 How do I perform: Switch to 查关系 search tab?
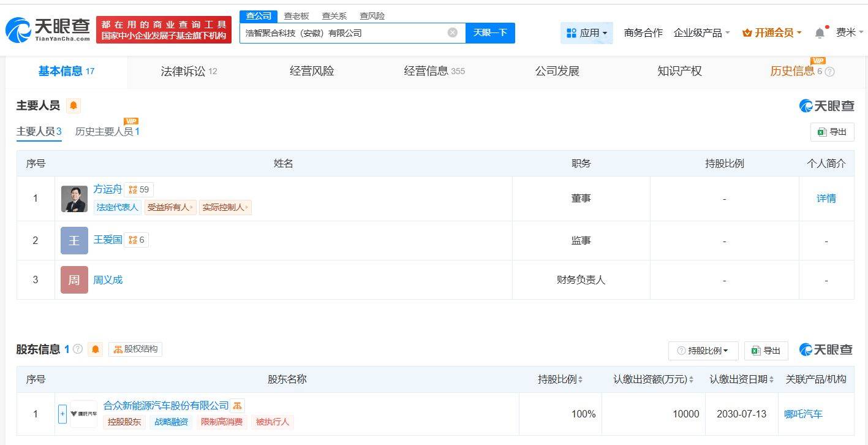pos(334,16)
